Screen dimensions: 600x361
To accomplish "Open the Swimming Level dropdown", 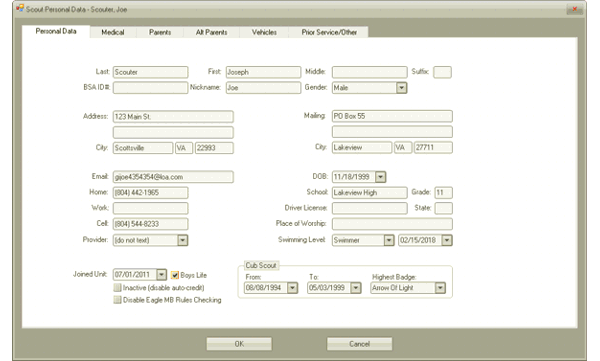I will coord(389,240).
